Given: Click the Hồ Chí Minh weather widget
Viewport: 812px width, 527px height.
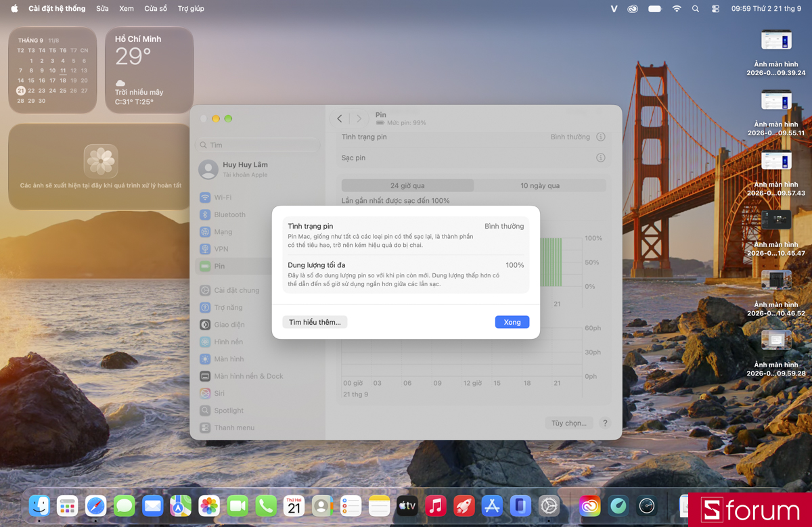Looking at the screenshot, I should point(150,70).
